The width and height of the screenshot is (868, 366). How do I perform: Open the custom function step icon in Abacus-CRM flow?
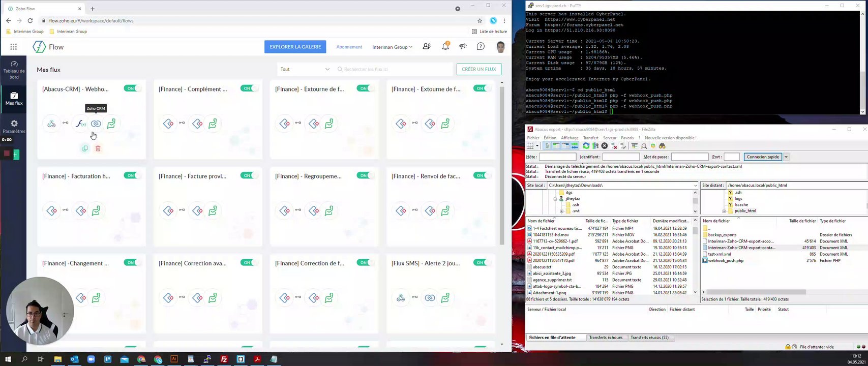80,124
